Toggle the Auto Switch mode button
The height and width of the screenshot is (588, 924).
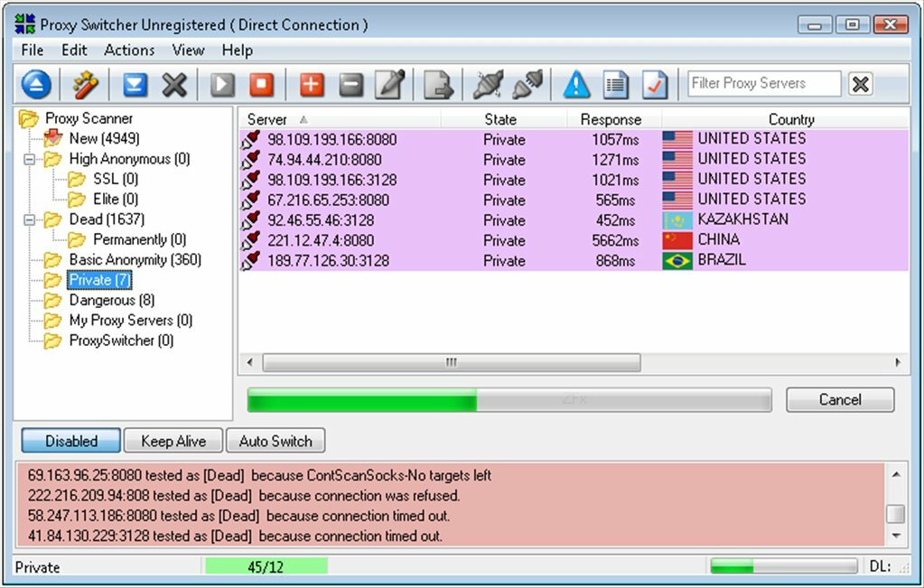tap(275, 441)
